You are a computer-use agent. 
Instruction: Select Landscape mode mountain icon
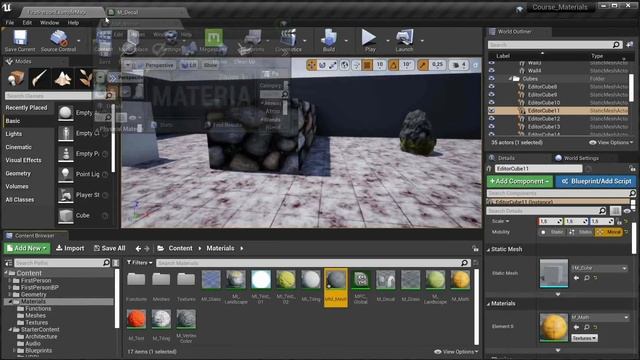pyautogui.click(x=63, y=78)
